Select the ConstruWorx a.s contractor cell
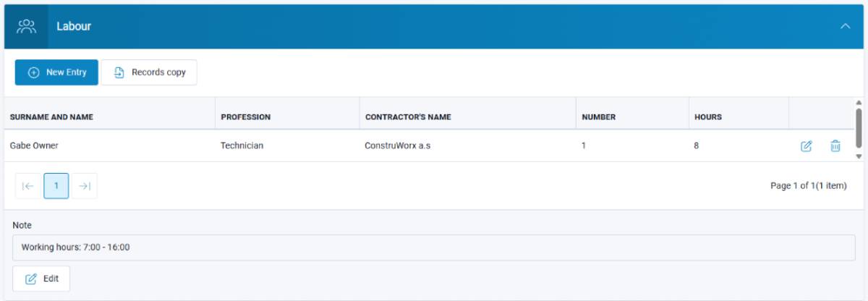The height and width of the screenshot is (301, 868). coord(399,145)
